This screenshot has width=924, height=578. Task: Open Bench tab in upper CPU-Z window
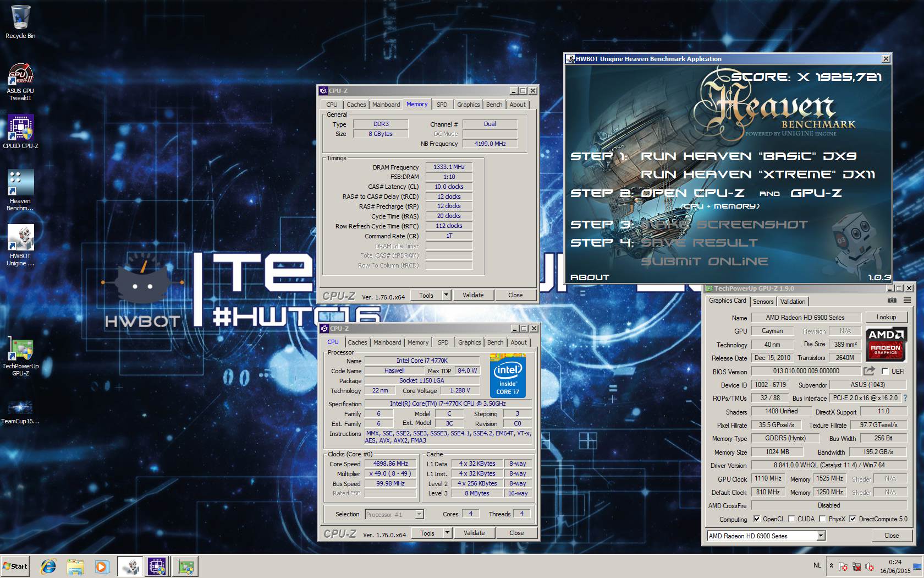click(x=494, y=105)
